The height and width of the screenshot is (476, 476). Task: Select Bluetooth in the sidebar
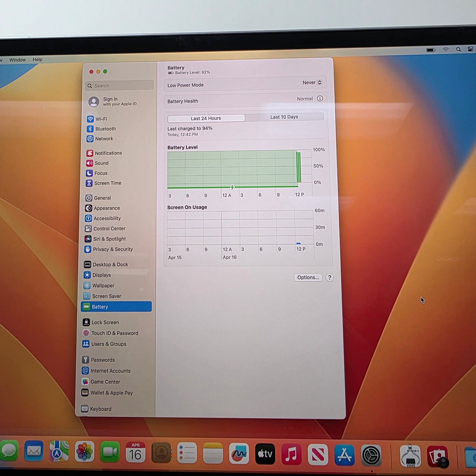coord(105,129)
